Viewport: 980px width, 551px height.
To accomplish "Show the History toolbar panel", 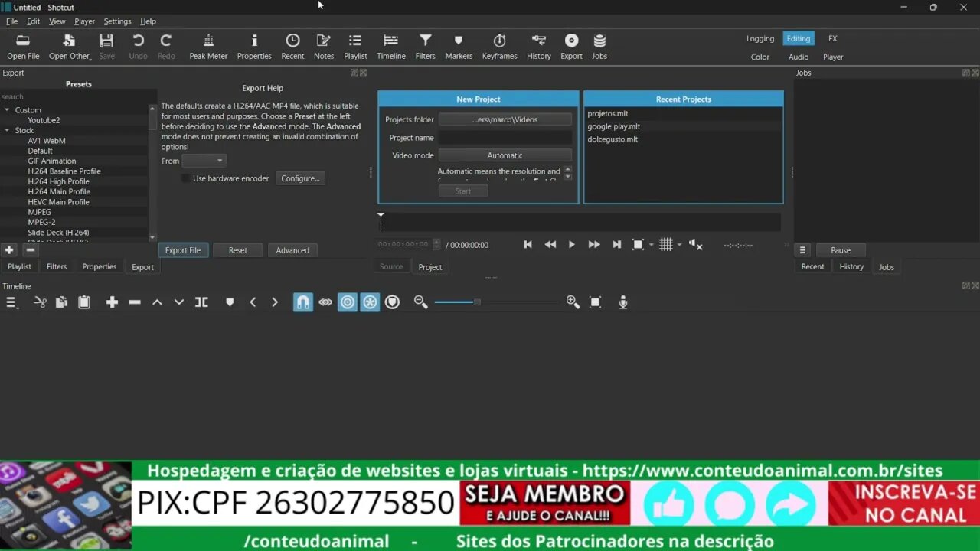I will [539, 47].
